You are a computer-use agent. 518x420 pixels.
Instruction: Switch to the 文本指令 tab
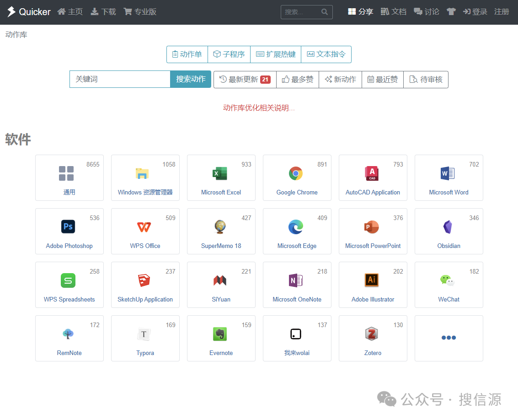(326, 54)
